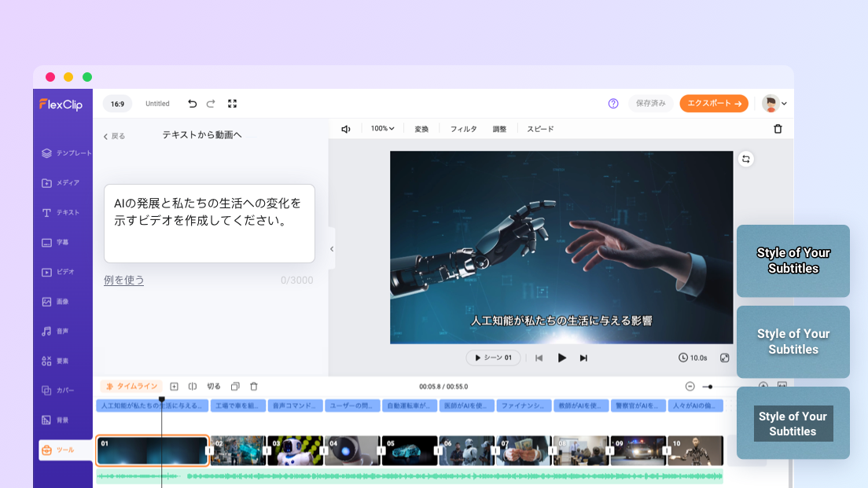Add a new scene with the plus icon

174,386
